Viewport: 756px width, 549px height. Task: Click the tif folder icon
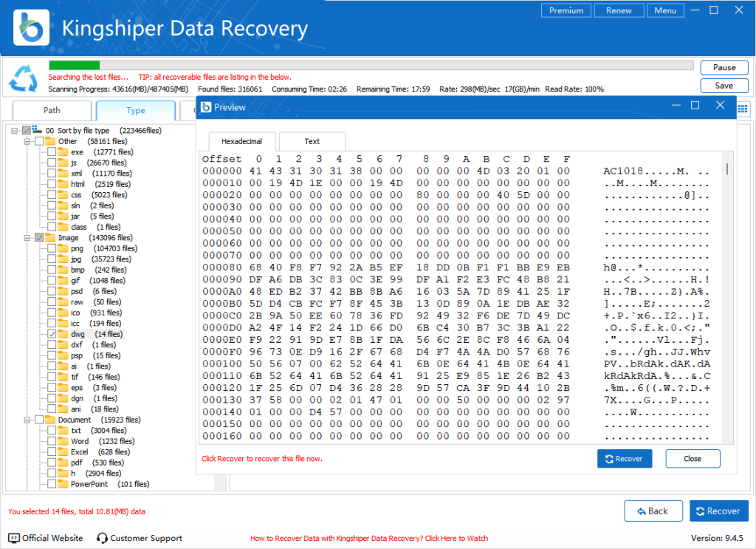pos(63,377)
